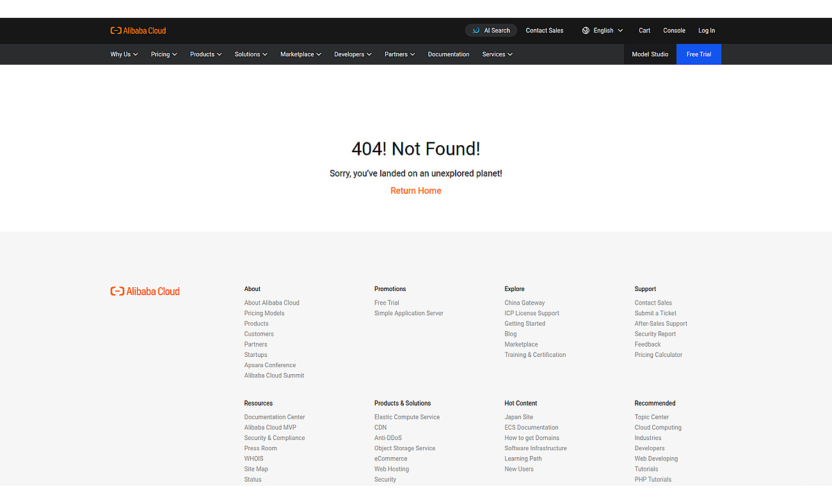Viewport: 832px width, 504px height.
Task: Open Software Infrastructure link
Action: pos(536,448)
